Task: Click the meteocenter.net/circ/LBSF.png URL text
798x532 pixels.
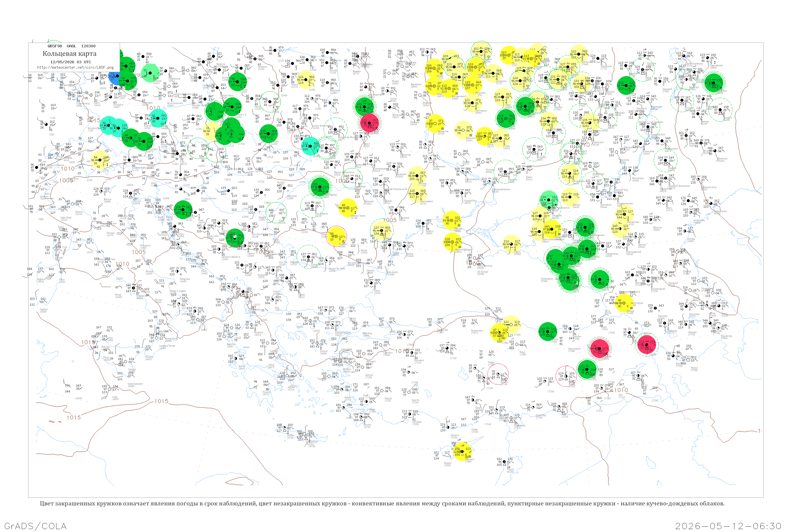Action: pos(75,67)
